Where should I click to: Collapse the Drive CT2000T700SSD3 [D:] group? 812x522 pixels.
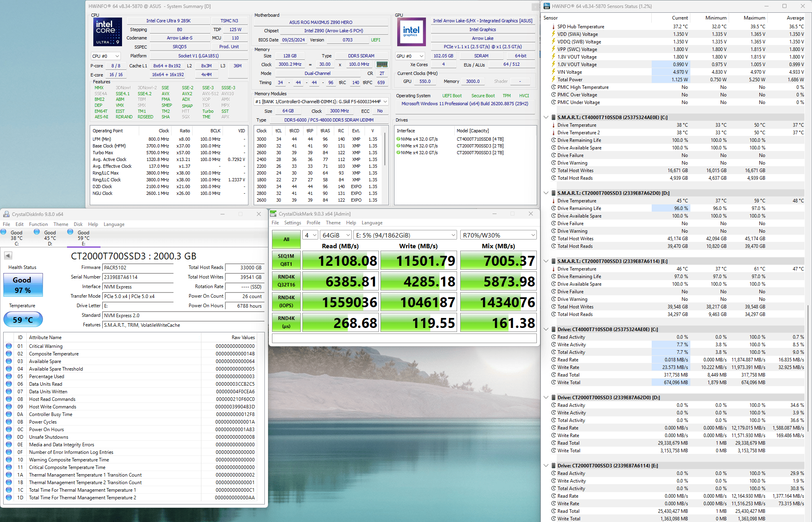click(x=546, y=397)
